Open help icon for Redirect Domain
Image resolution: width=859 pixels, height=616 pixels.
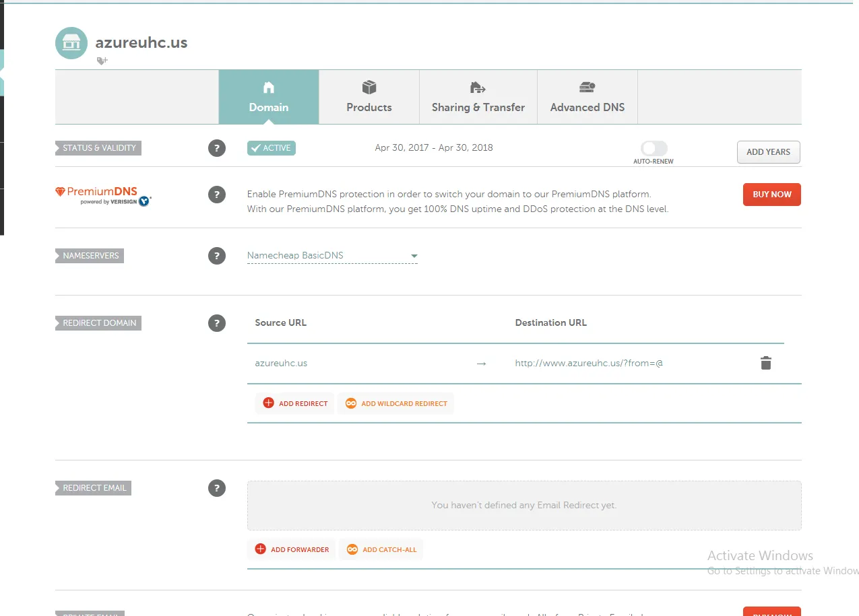click(x=216, y=323)
